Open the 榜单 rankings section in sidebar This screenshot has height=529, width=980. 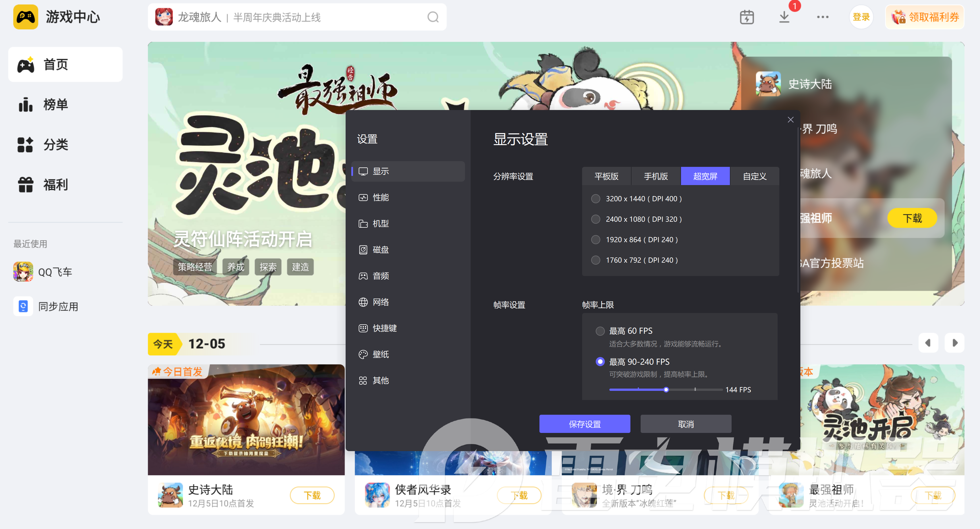[x=55, y=104]
